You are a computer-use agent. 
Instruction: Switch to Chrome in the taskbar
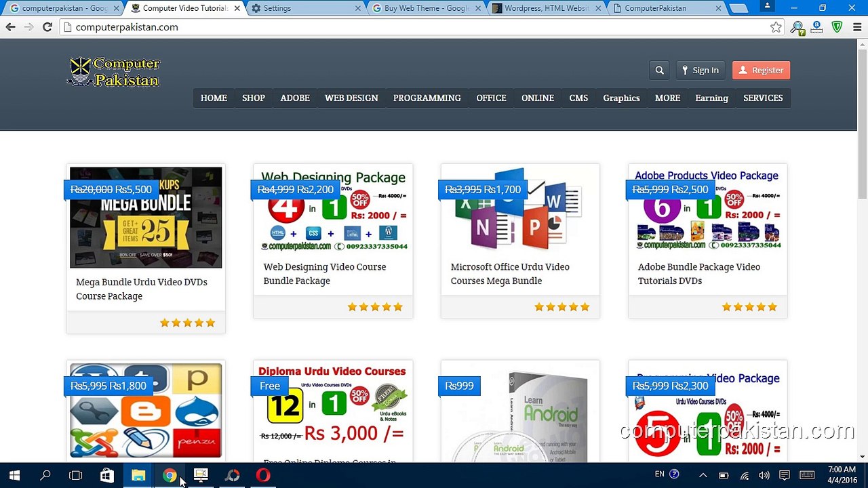(x=170, y=475)
